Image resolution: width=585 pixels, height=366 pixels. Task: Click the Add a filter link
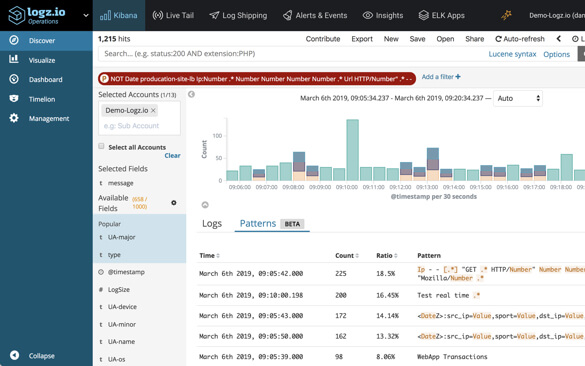441,77
